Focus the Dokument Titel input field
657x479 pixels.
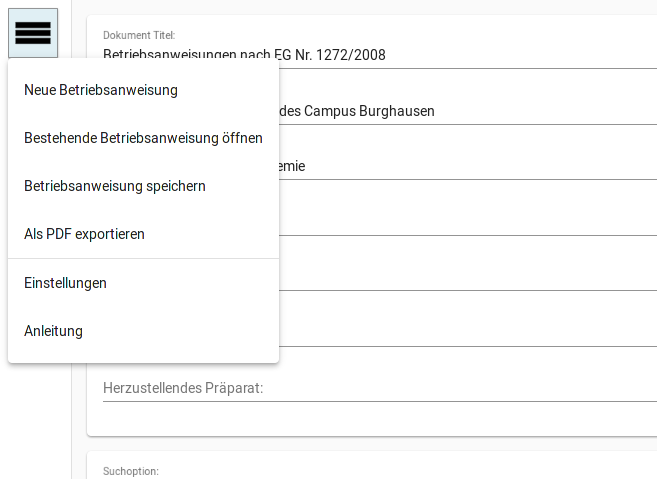click(380, 55)
